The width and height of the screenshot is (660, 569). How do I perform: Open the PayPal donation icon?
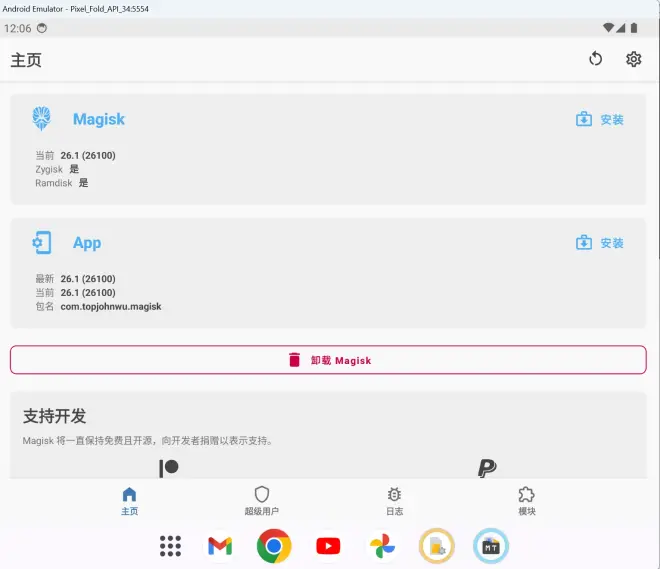pos(487,468)
